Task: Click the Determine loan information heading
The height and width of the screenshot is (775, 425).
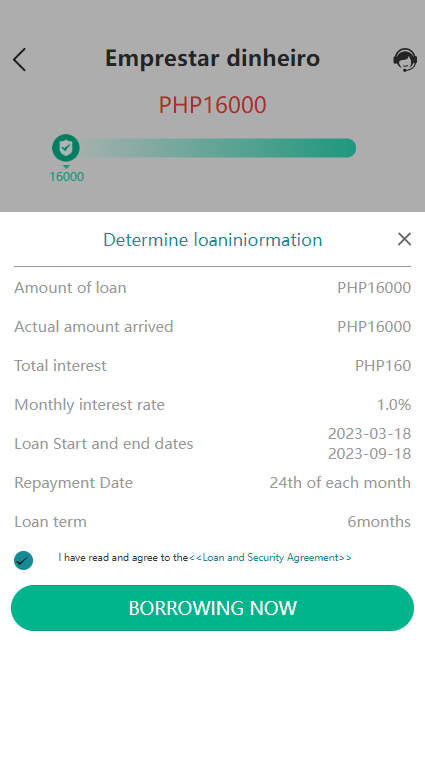Action: click(x=212, y=240)
